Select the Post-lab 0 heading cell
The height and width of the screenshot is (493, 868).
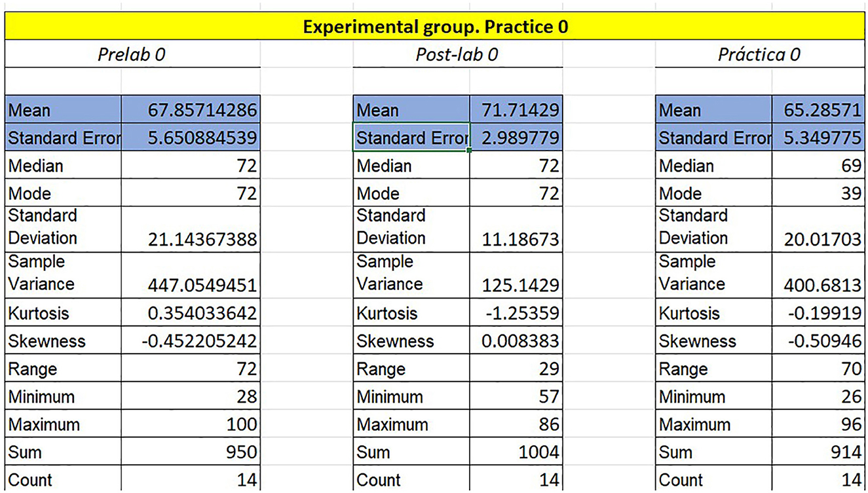click(x=457, y=54)
